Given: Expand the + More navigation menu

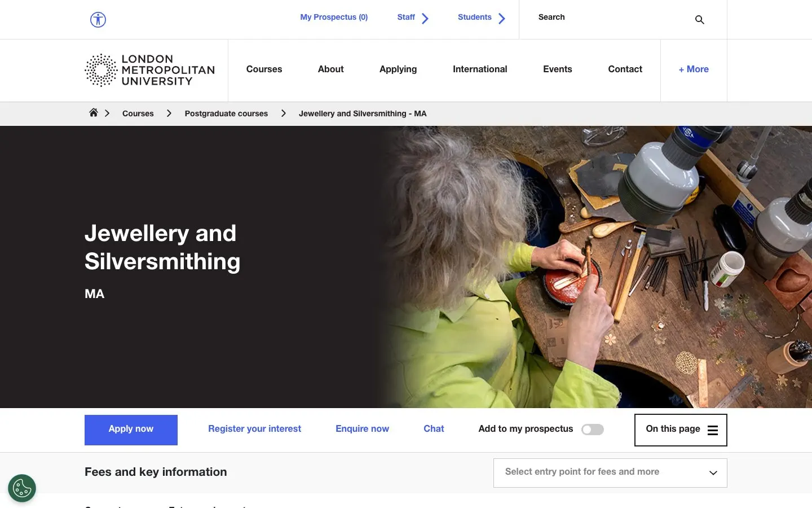Looking at the screenshot, I should [x=694, y=69].
